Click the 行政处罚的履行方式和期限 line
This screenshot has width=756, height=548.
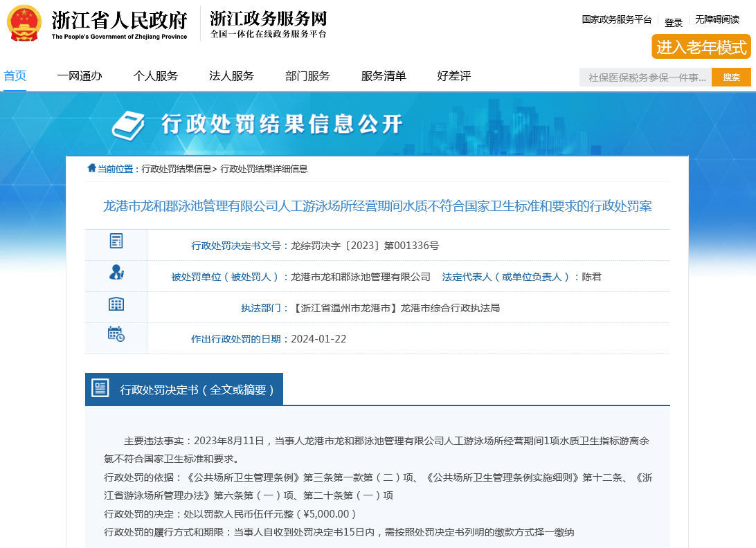339,532
